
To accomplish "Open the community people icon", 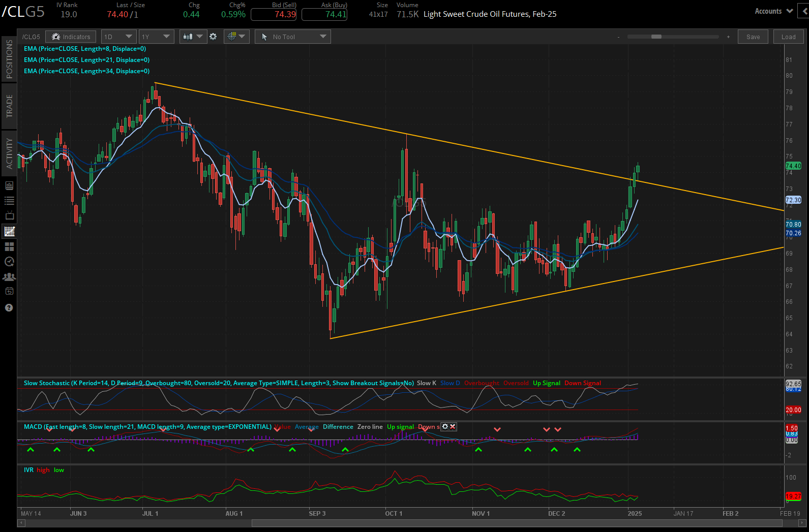I will point(9,277).
